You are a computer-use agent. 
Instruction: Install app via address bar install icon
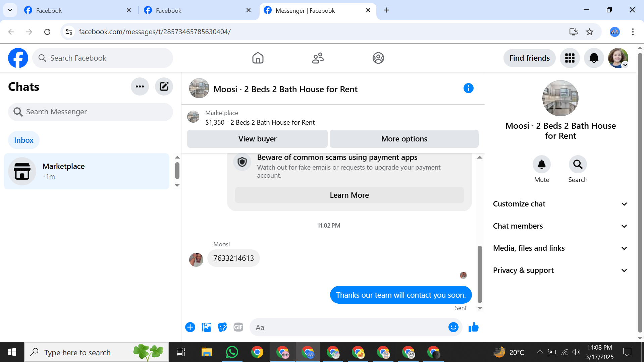point(574,32)
